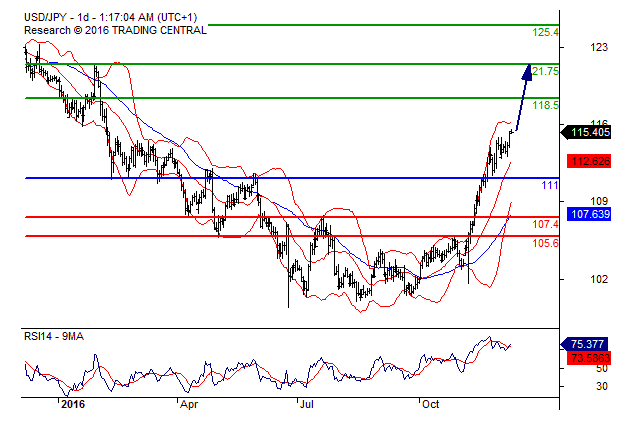Select the Oct marker on time axis
630x426 pixels.
click(x=430, y=405)
